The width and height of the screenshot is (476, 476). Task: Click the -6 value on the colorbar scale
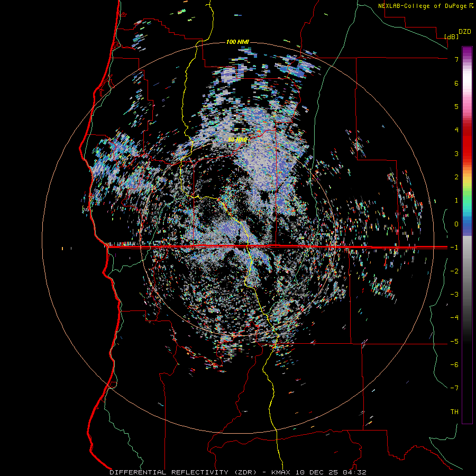pos(454,365)
